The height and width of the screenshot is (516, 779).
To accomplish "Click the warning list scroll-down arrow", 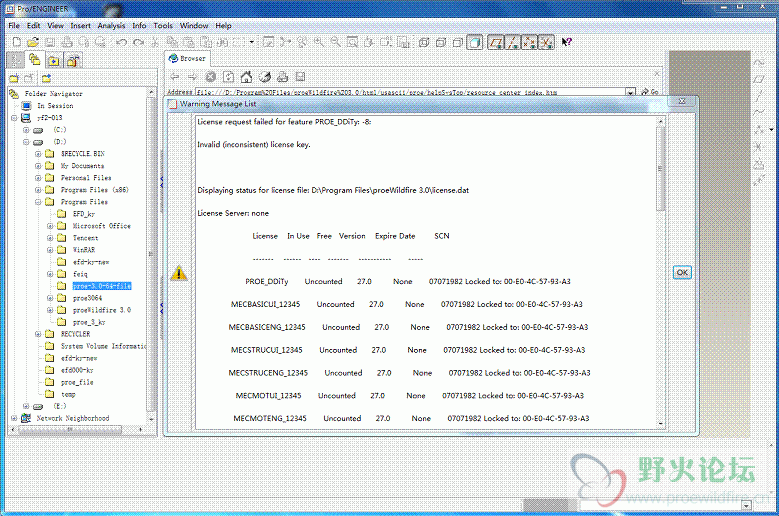I will pyautogui.click(x=661, y=424).
